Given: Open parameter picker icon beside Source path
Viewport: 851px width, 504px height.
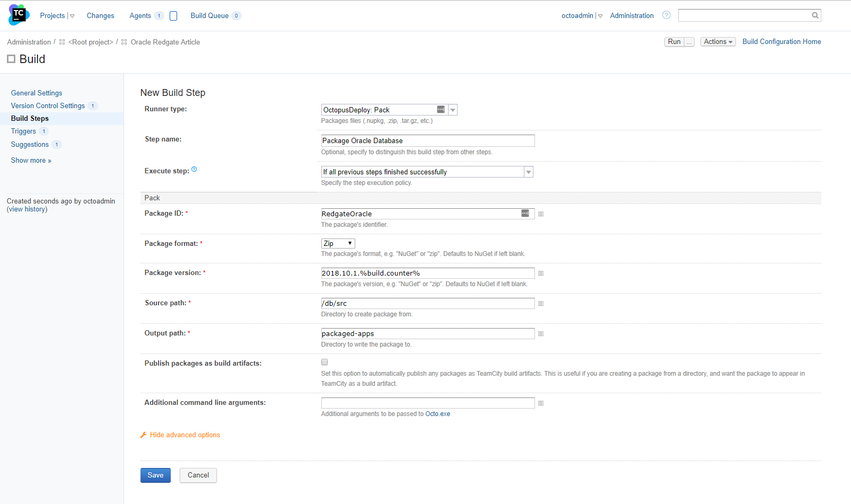Looking at the screenshot, I should (541, 304).
